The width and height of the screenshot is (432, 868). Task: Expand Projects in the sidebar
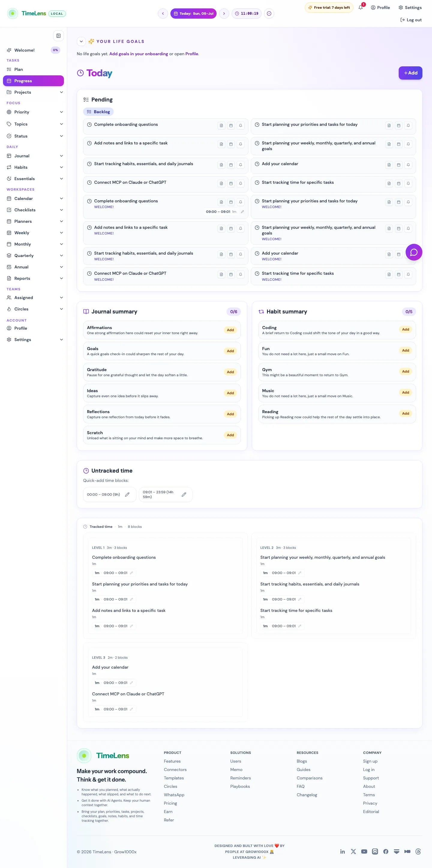(61, 92)
